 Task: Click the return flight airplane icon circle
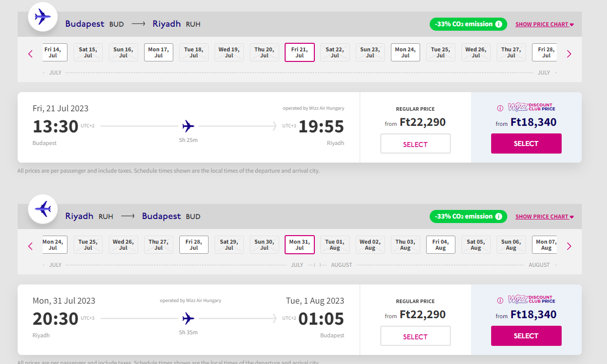tap(43, 209)
